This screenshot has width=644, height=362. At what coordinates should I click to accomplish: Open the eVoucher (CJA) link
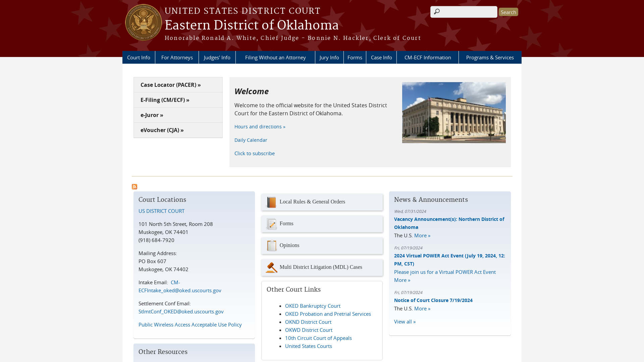178,130
